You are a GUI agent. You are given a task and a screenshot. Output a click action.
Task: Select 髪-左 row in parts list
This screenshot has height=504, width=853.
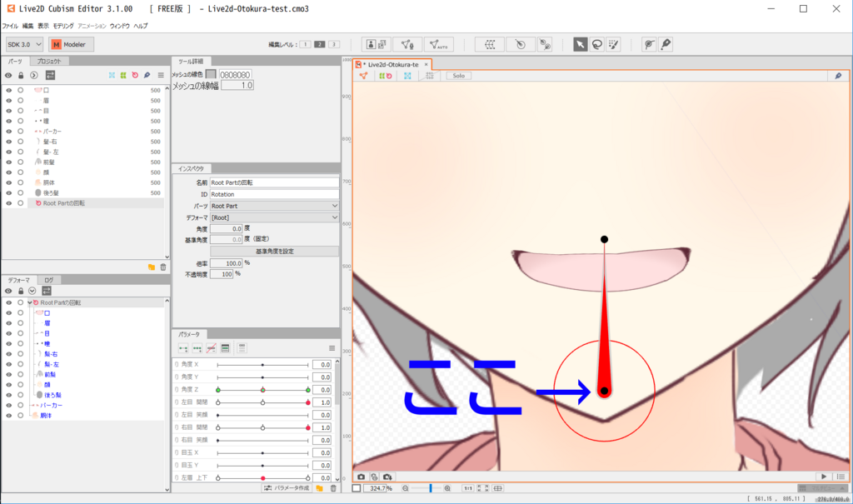[x=82, y=152]
